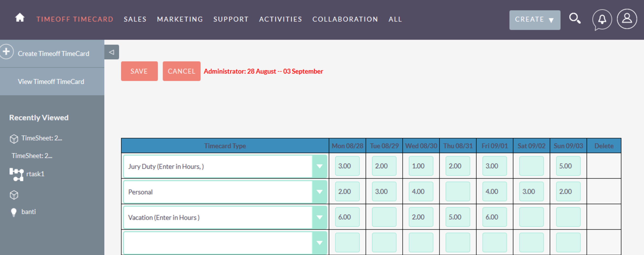Select the rtask1 project icon
The width and height of the screenshot is (644, 255).
[16, 174]
